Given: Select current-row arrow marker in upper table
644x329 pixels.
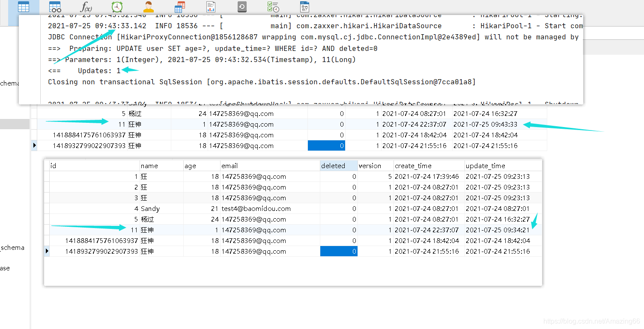Looking at the screenshot, I should [x=35, y=146].
